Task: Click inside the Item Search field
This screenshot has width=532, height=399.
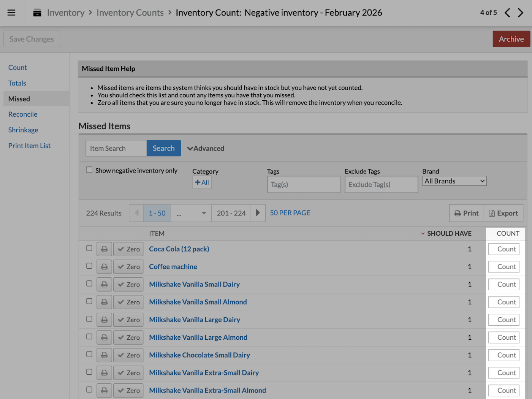Action: 115,148
